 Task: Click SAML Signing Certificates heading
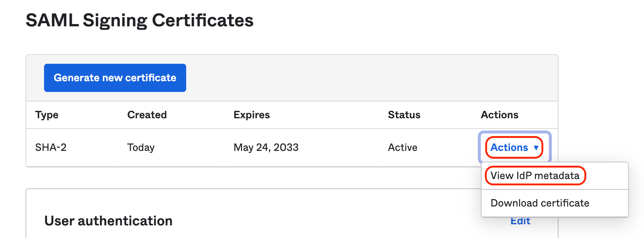click(x=140, y=20)
